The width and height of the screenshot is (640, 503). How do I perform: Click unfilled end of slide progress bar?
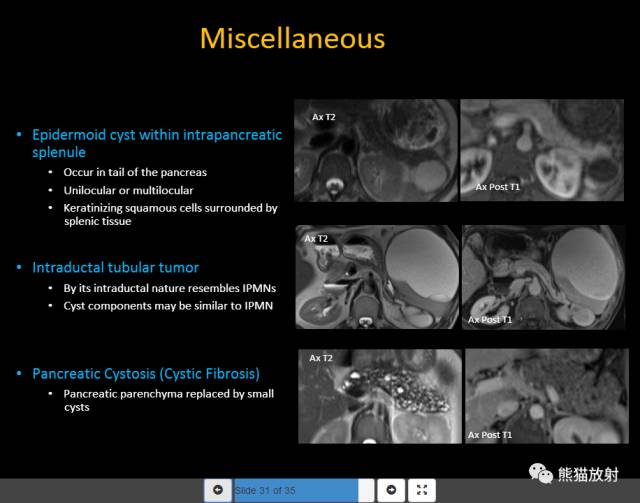(366, 490)
